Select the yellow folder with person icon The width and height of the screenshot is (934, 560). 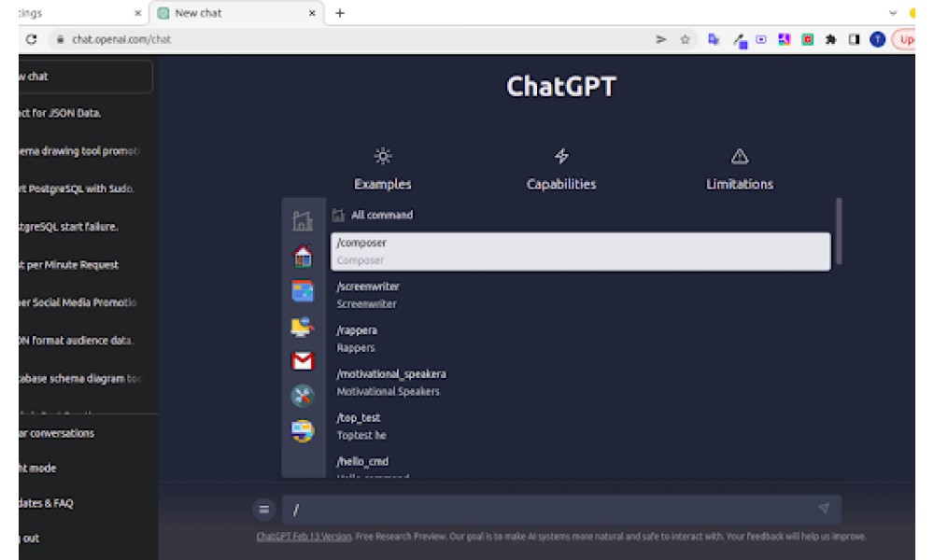point(303,326)
